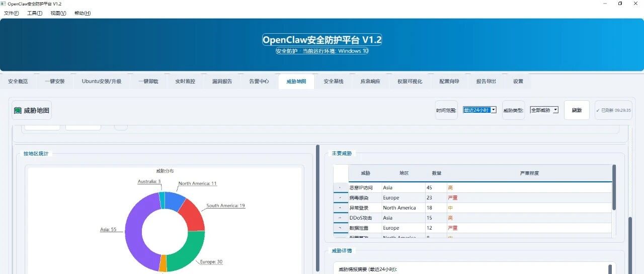Switch to the 一键安装 tab
This screenshot has width=644, height=274.
point(55,81)
